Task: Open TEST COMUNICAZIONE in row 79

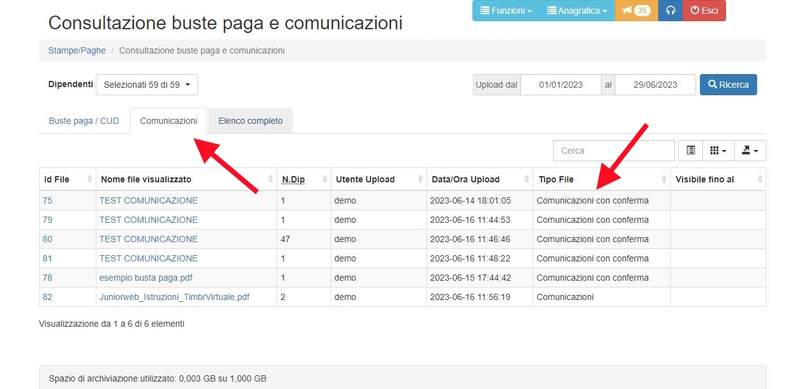Action: (x=148, y=220)
